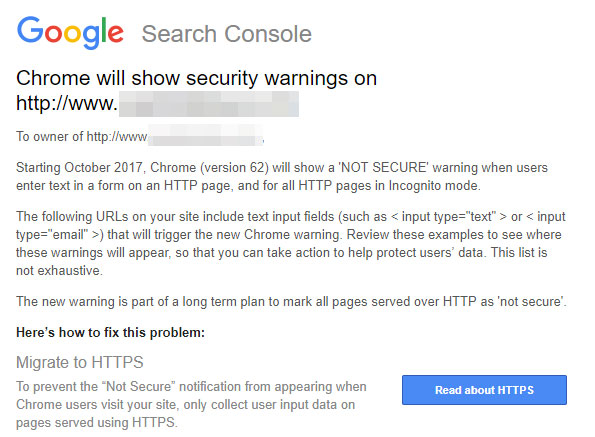Open the Read about HTTPS button
The width and height of the screenshot is (595, 437).
pyautogui.click(x=484, y=390)
